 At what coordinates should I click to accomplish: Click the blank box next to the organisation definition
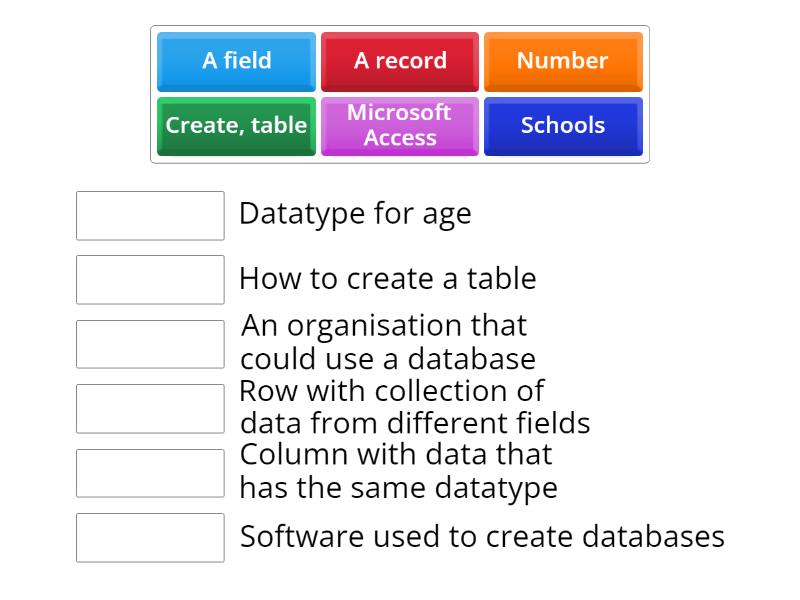click(150, 344)
